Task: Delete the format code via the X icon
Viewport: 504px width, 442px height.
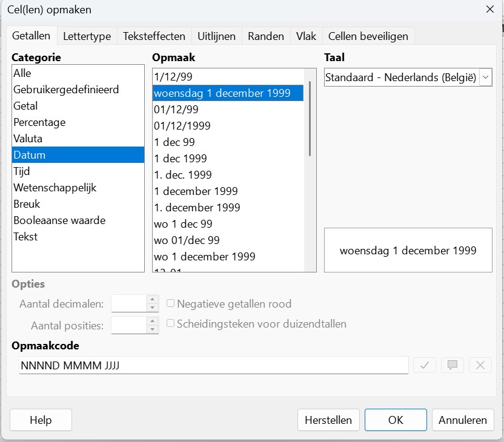Action: 479,364
